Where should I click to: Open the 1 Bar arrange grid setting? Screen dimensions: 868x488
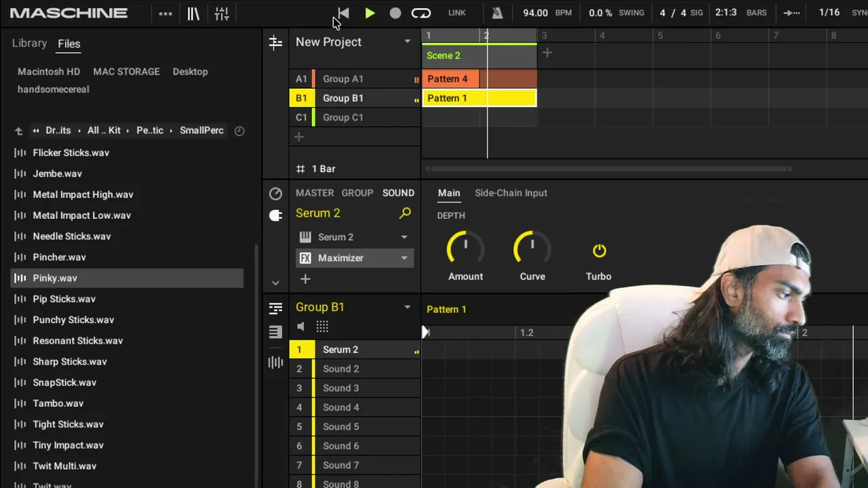[x=316, y=169]
